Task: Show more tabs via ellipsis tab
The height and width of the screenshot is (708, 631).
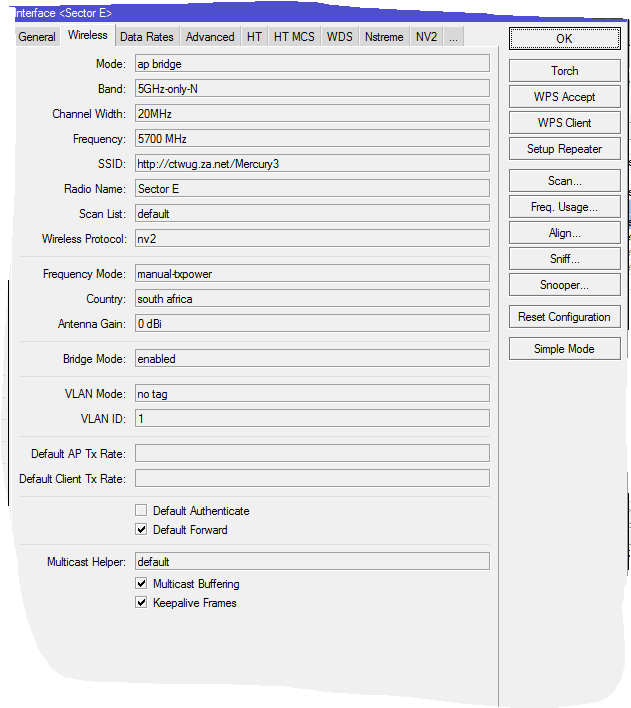Action: (453, 37)
